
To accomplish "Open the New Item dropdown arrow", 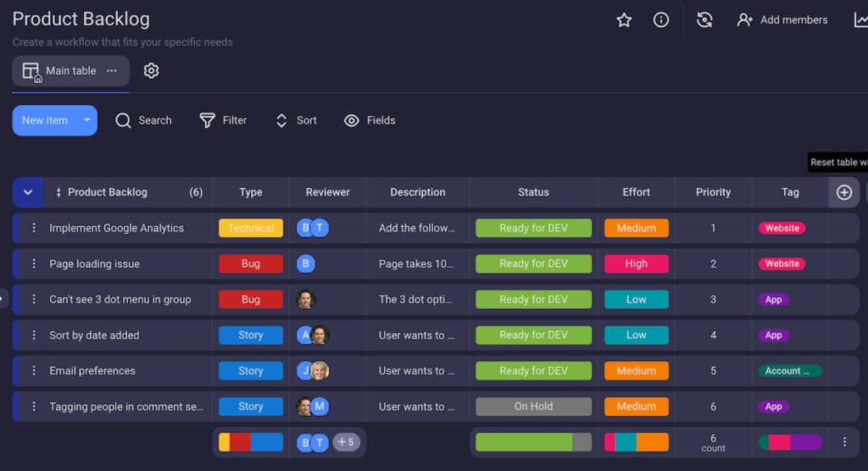I will click(x=86, y=121).
